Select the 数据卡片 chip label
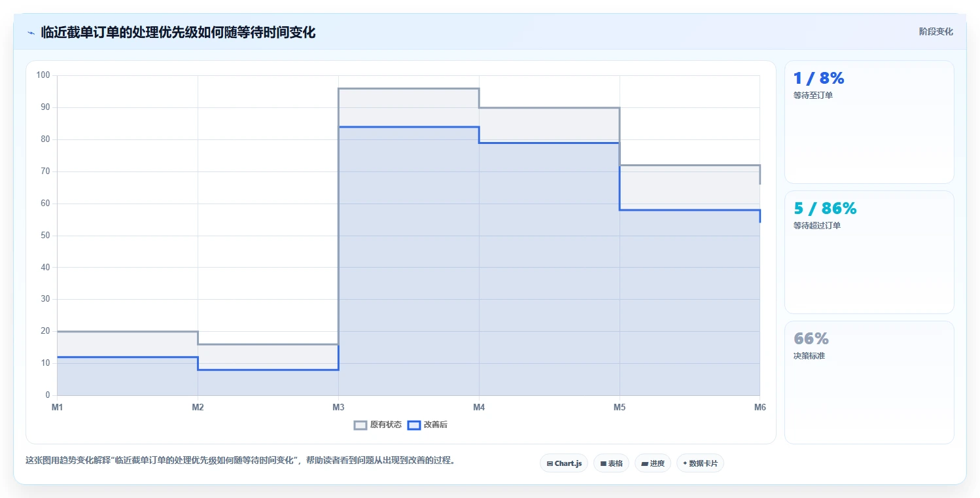The image size is (980, 498). (703, 463)
